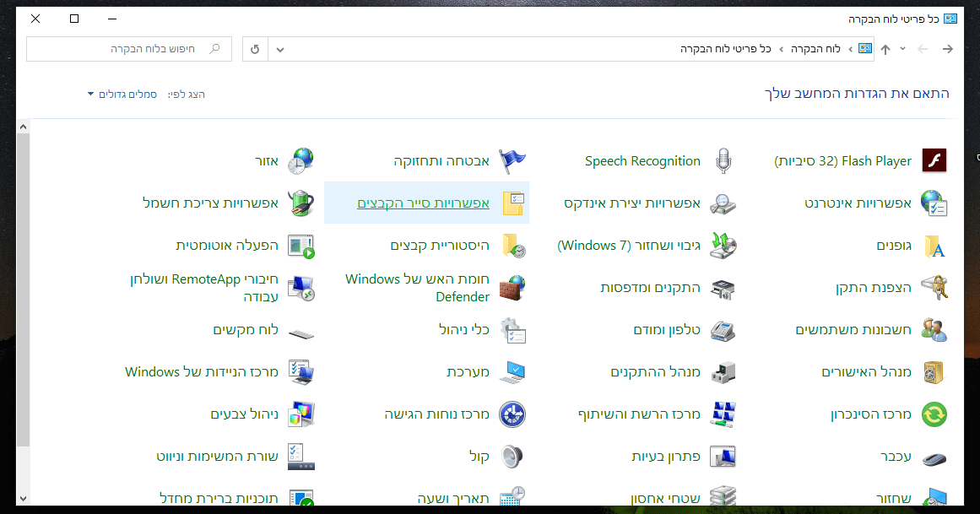Viewport: 980px width, 514px height.
Task: Open the Speech Recognition link
Action: 642,160
